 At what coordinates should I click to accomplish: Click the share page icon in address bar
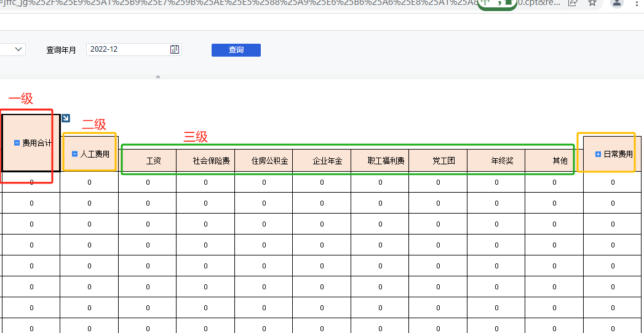(x=573, y=2)
